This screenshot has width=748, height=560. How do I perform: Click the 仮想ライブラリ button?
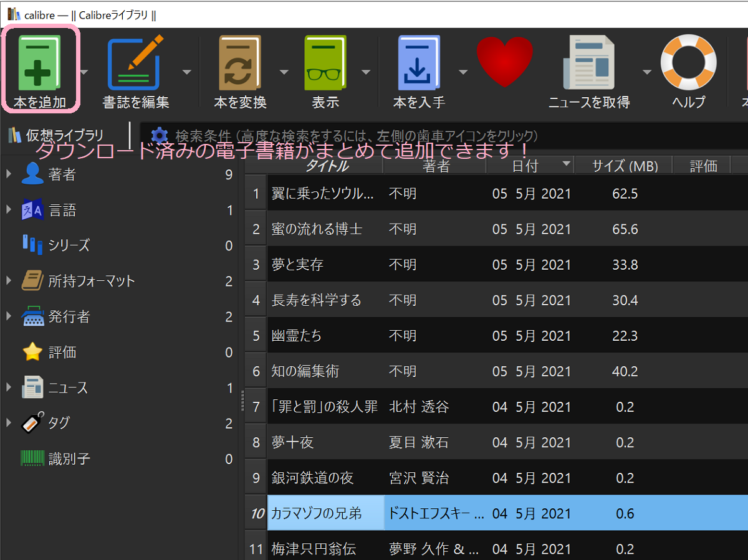tap(55, 135)
